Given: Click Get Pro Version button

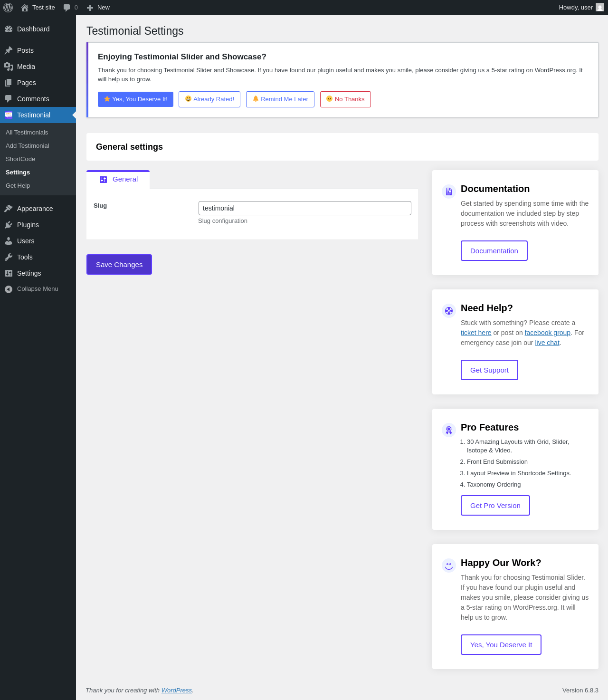Looking at the screenshot, I should [x=495, y=505].
